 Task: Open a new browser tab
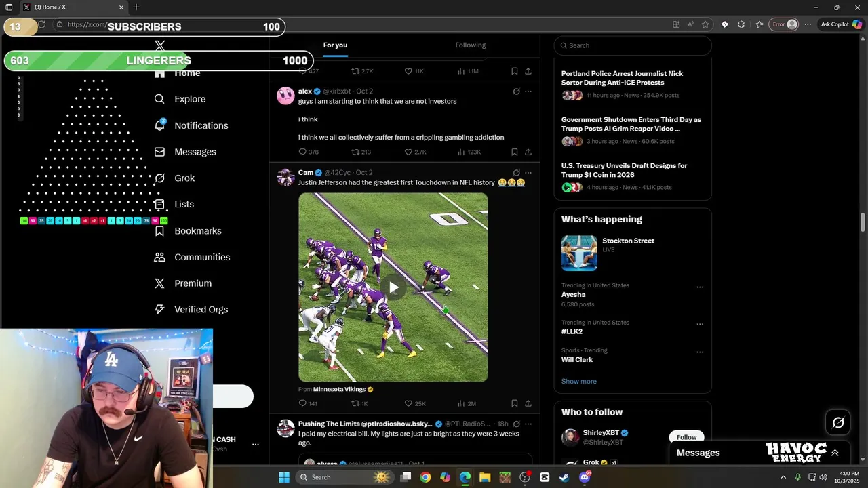tap(136, 7)
